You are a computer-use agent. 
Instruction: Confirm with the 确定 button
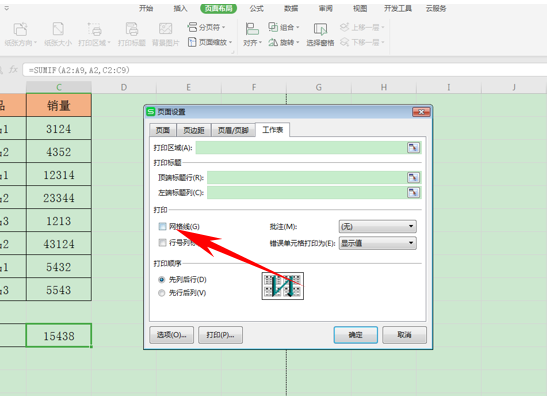click(x=355, y=335)
